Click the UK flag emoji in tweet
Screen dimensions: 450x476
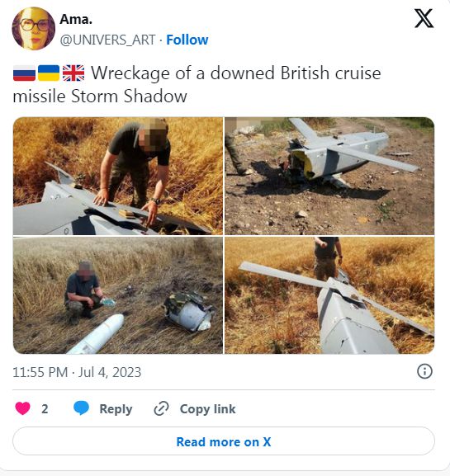pos(73,73)
